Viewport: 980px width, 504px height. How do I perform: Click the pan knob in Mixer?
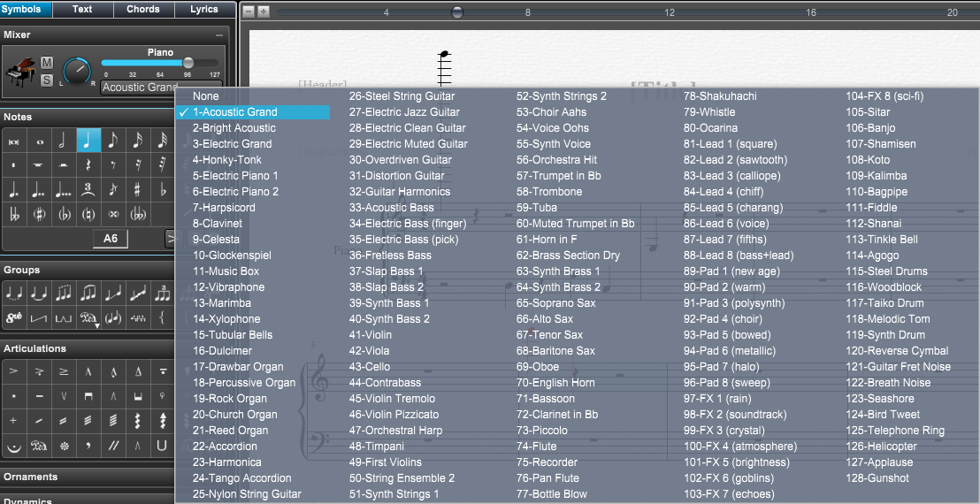(77, 71)
